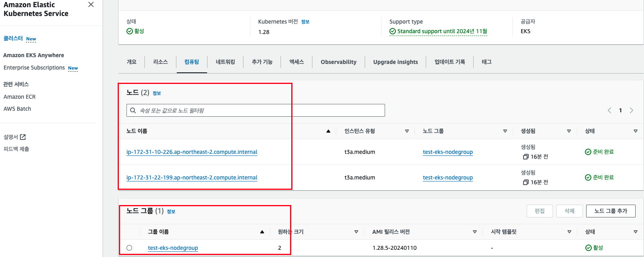Open the 태그 tab
This screenshot has height=257, width=644.
pos(486,62)
